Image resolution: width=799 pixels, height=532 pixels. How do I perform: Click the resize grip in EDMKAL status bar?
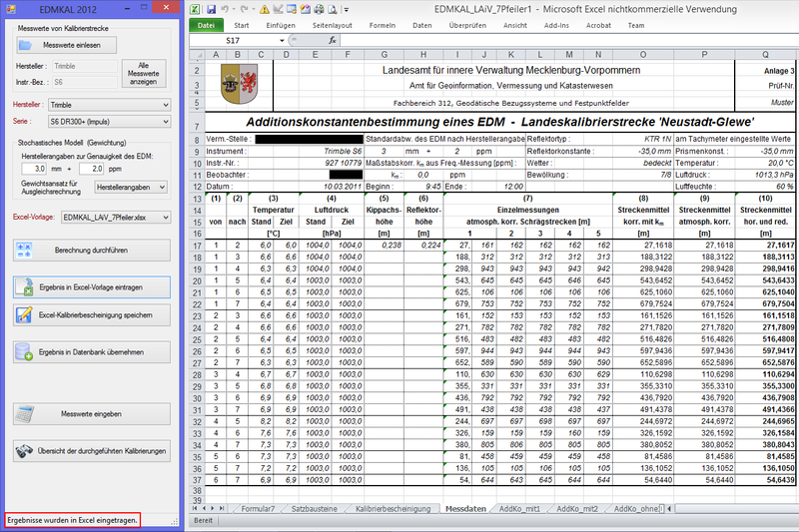[x=174, y=521]
